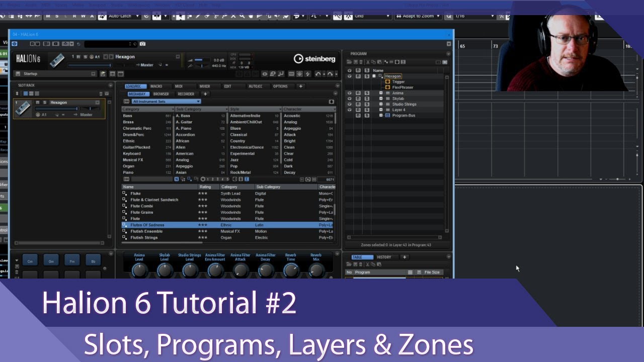Open the Startup multi preset dropdown
Image resolution: width=644 pixels, height=362 pixels.
93,74
